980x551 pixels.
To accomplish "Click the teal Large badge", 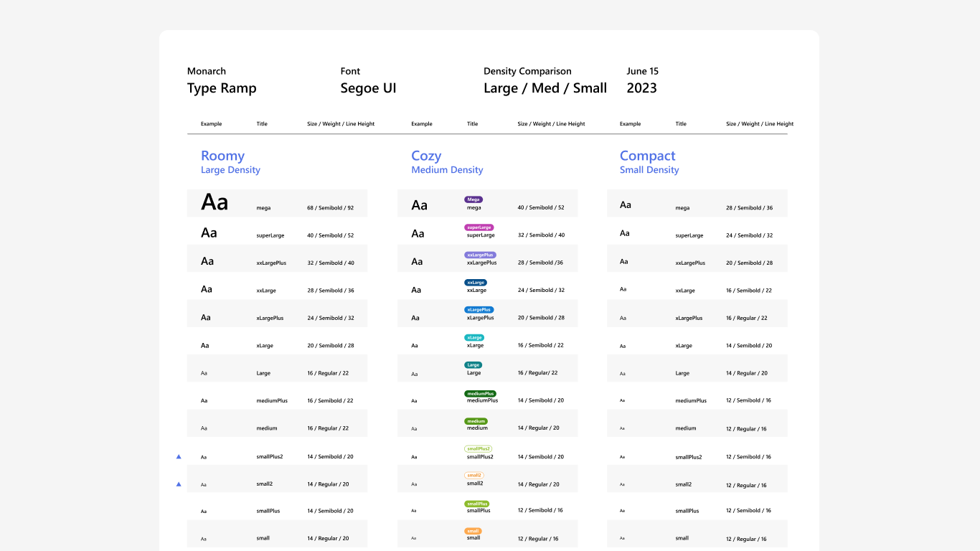I will [473, 365].
